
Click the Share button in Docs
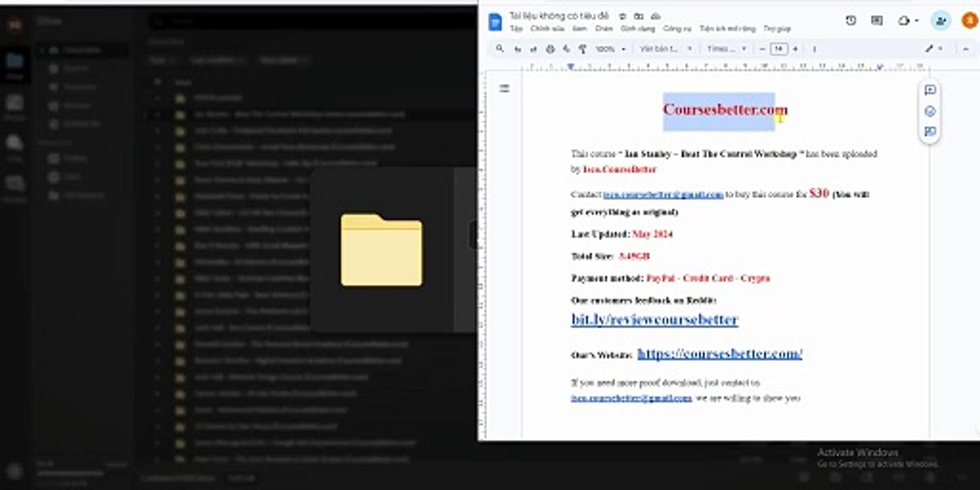click(x=941, y=21)
